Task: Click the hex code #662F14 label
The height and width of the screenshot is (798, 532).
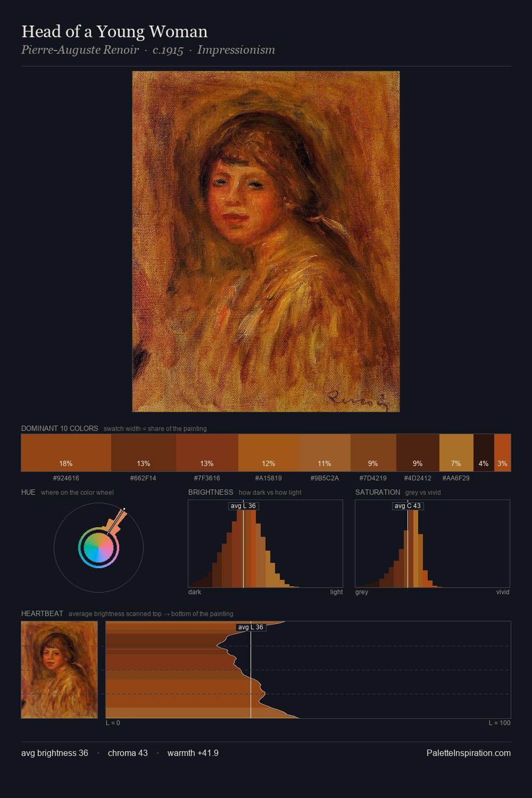Action: point(144,478)
